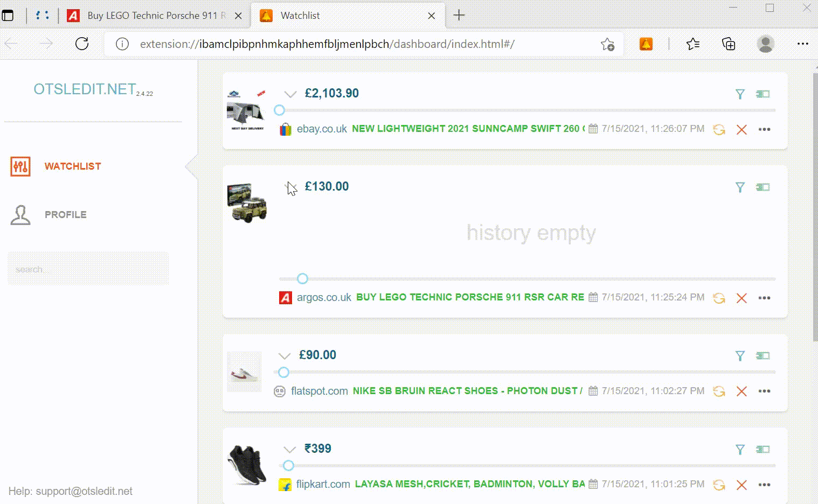
Task: Expand history for the £90.00 item
Action: 285,356
